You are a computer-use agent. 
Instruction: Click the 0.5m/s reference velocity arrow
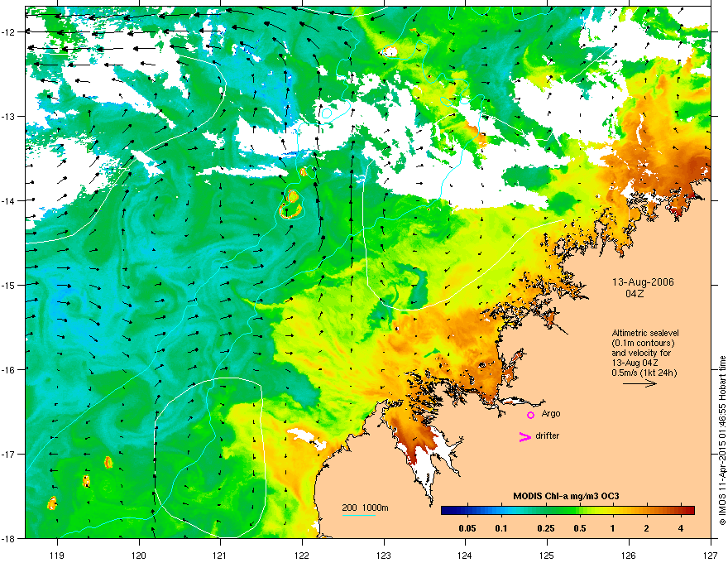click(x=639, y=383)
